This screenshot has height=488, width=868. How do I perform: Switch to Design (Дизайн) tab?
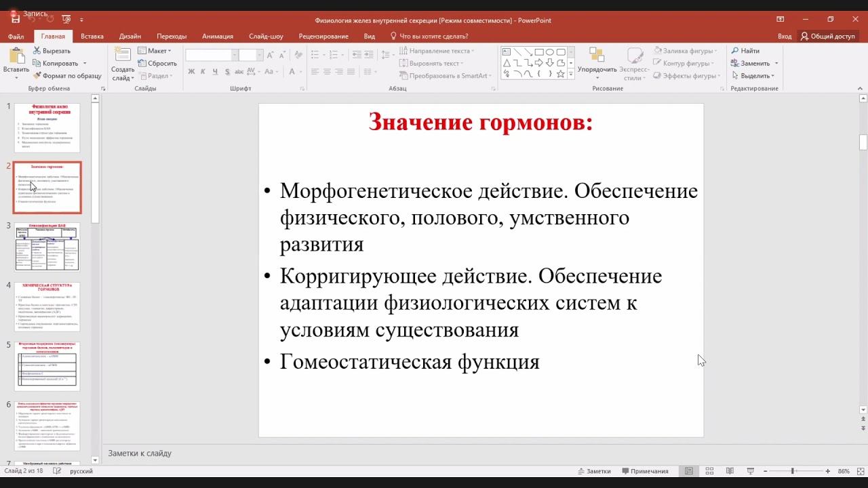point(130,37)
